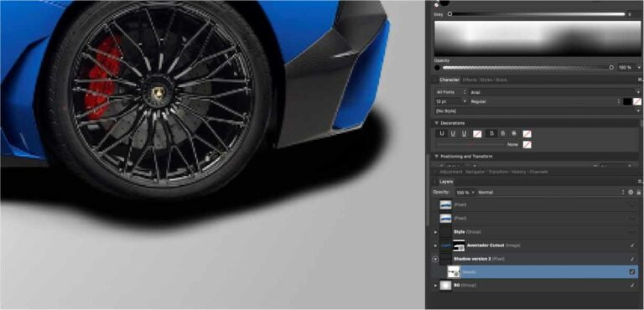Collapse the Shadow version 2 layer

click(x=435, y=259)
